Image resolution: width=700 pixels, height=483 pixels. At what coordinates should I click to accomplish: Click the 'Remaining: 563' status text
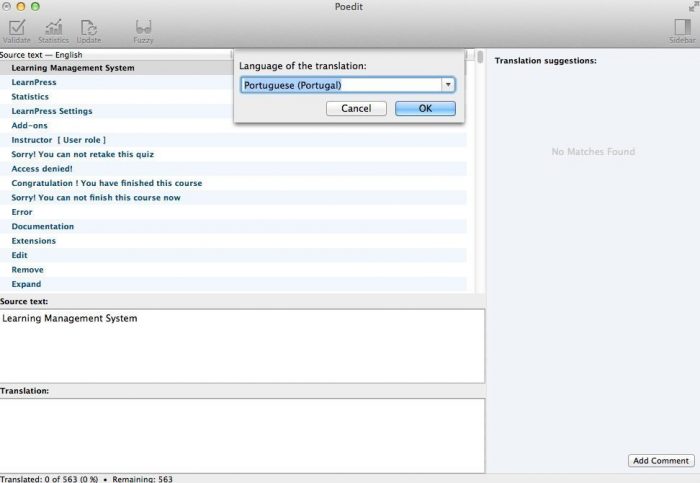pos(142,479)
